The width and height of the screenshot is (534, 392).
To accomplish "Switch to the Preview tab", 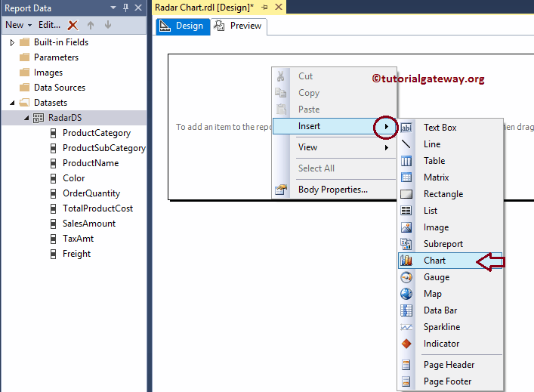I will 239,26.
